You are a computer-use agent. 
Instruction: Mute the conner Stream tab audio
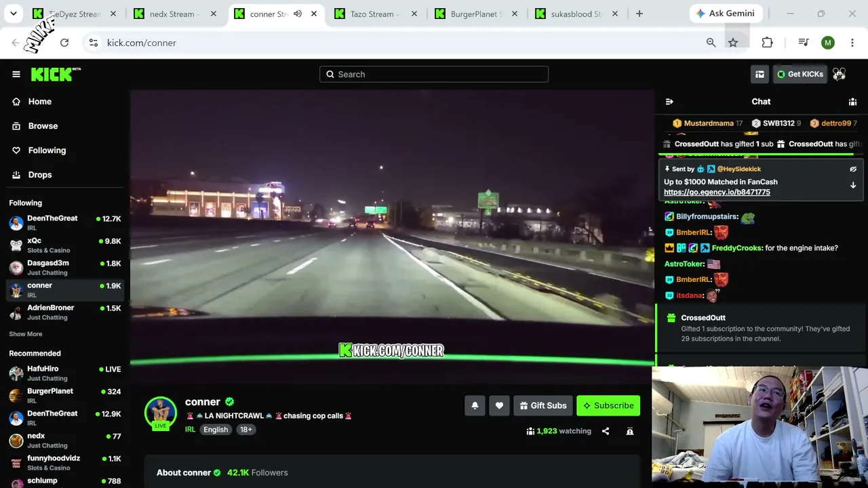tap(298, 14)
